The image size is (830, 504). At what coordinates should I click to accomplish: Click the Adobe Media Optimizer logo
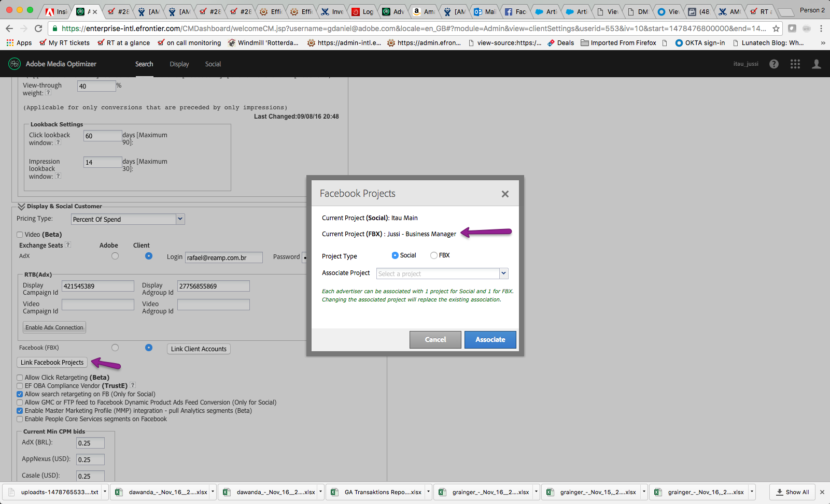(x=15, y=63)
